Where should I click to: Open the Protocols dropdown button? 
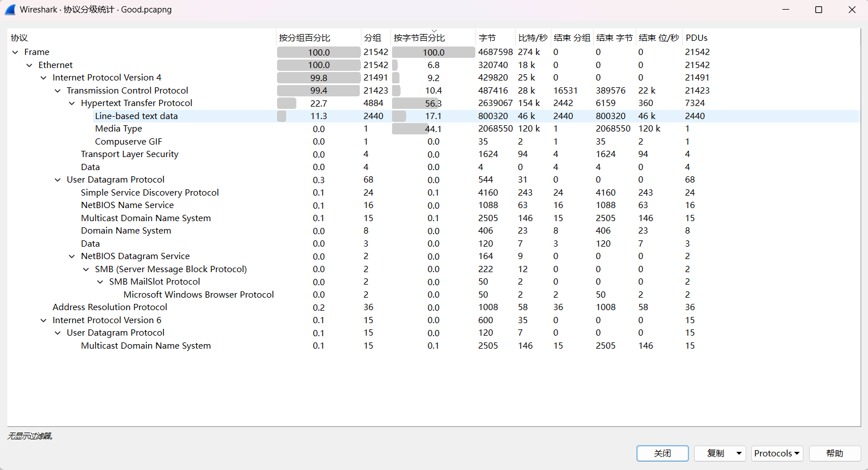click(x=777, y=454)
